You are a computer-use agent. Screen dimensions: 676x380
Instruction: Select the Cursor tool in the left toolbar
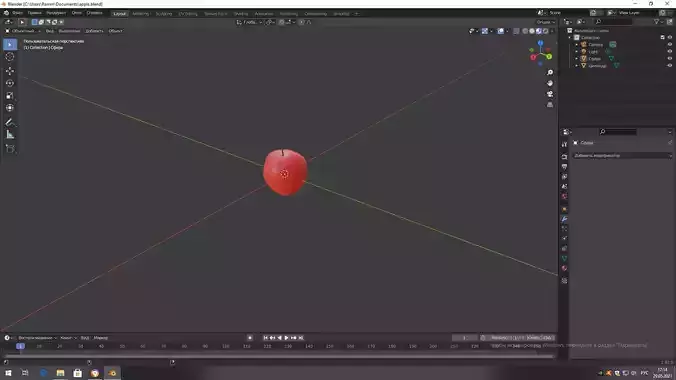[x=10, y=57]
